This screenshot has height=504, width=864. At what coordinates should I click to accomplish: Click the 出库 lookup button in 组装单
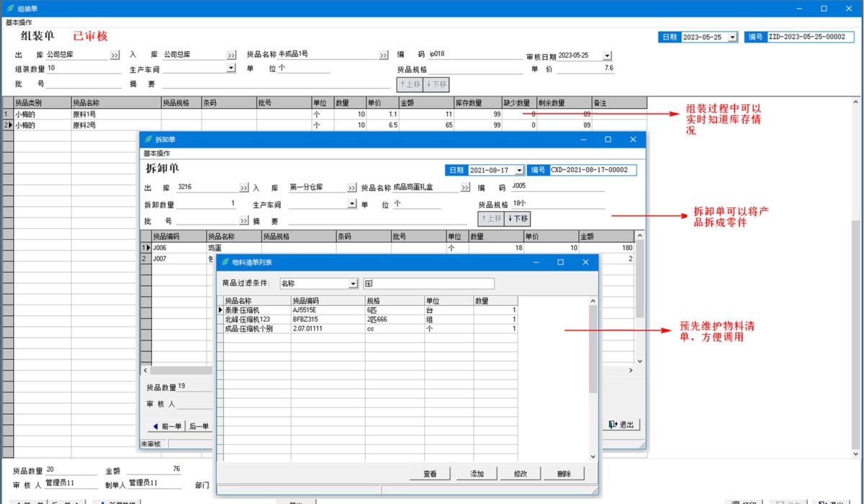(x=115, y=55)
